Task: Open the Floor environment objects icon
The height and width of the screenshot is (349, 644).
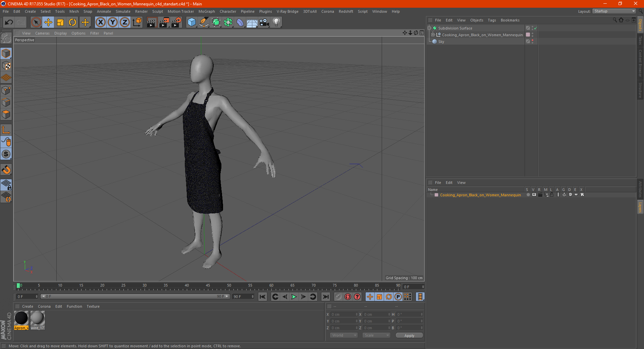Action: pos(252,22)
